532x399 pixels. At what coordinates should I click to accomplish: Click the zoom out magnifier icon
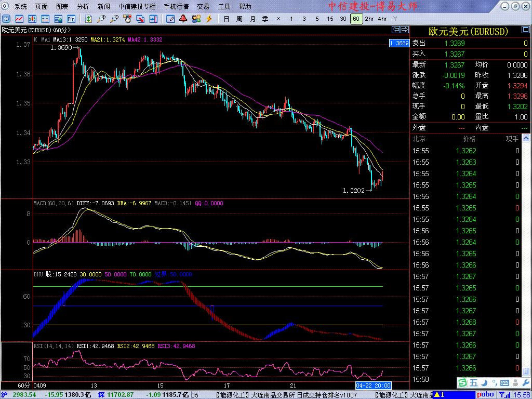pyautogui.click(x=114, y=19)
